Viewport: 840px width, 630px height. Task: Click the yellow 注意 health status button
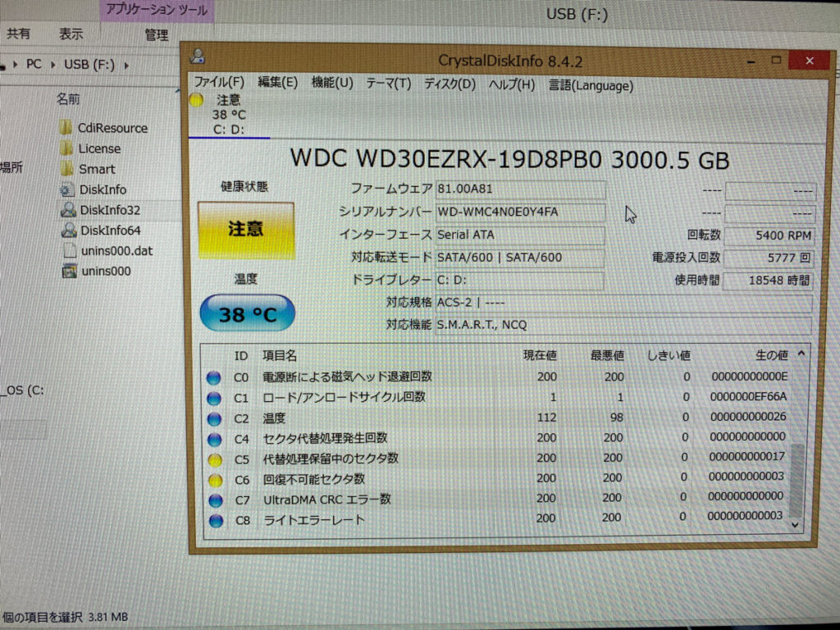(245, 231)
